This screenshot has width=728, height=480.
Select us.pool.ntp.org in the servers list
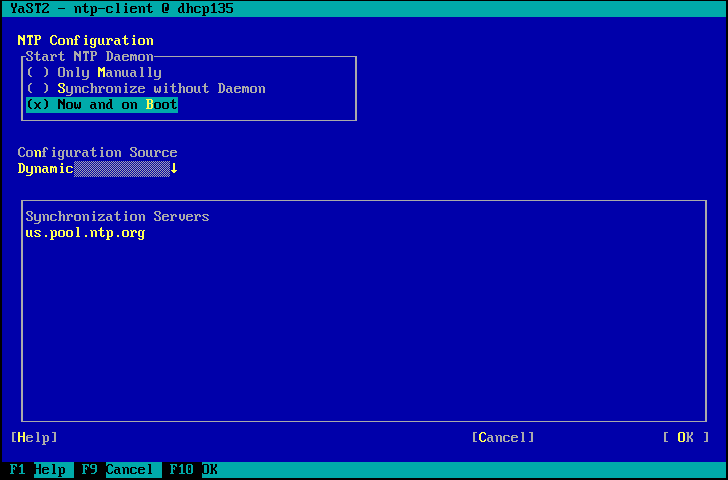point(85,233)
